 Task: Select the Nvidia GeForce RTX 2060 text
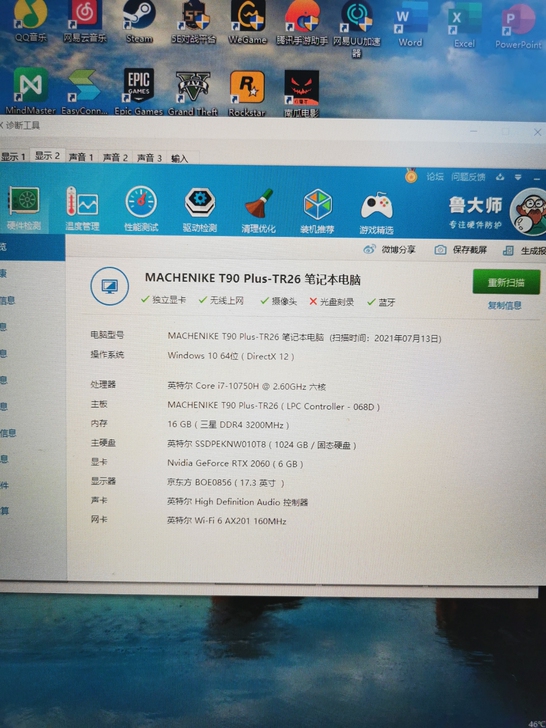(235, 463)
